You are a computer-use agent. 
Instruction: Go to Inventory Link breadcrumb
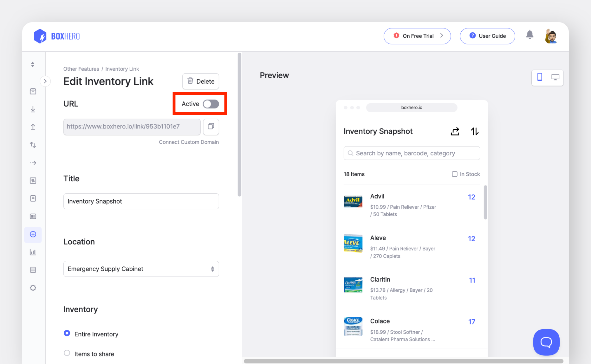point(122,69)
